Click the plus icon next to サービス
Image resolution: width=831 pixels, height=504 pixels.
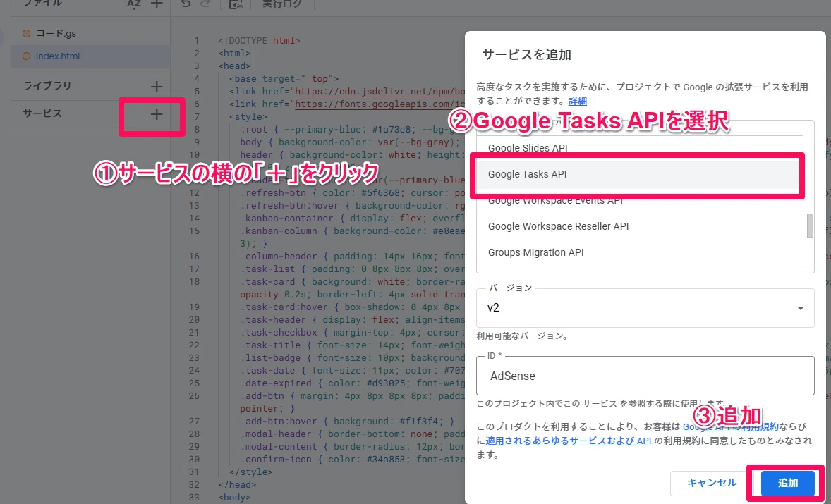tap(157, 113)
